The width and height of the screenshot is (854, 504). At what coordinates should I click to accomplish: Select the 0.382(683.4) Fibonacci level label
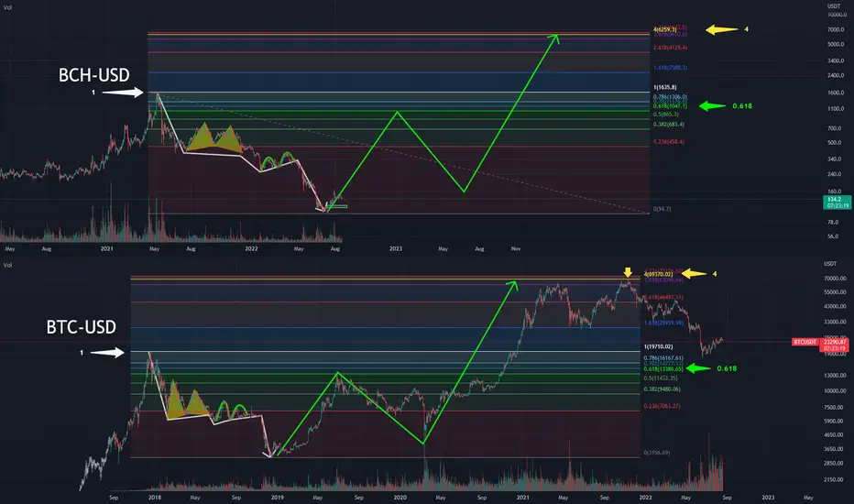(668, 125)
